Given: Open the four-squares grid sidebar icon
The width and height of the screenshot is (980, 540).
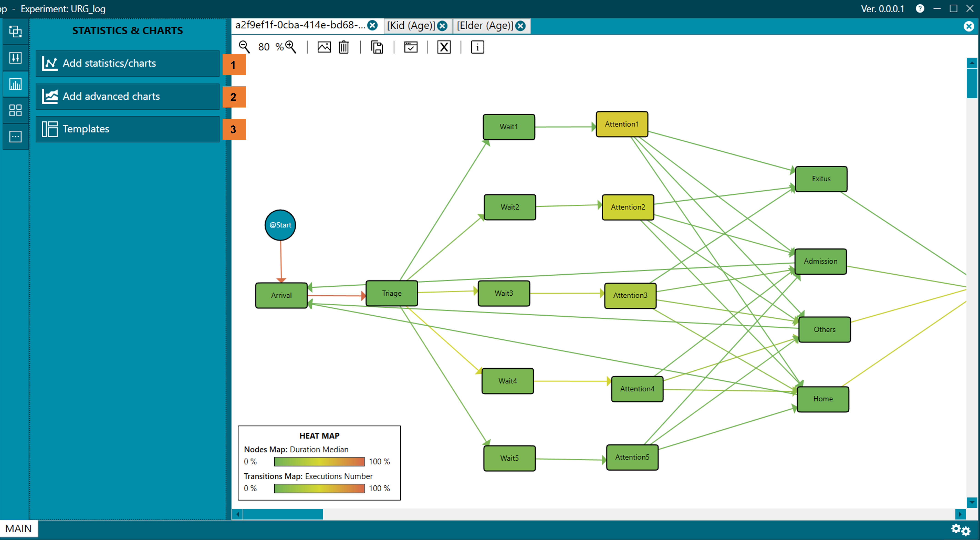Looking at the screenshot, I should (x=16, y=110).
